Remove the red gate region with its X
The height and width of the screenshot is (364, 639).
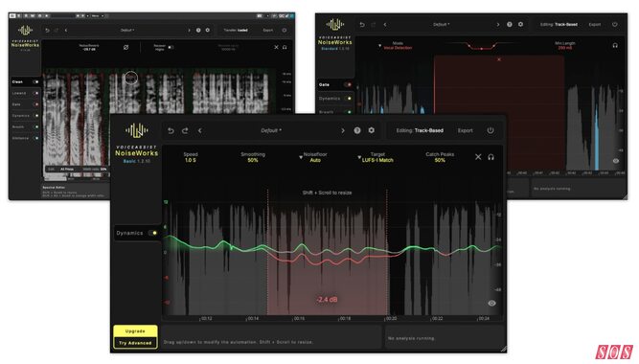499,59
